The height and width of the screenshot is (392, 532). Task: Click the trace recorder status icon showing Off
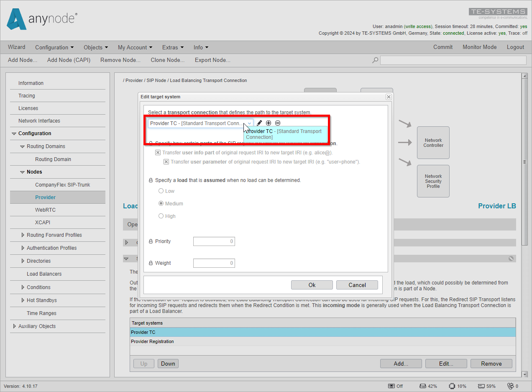[x=391, y=386]
